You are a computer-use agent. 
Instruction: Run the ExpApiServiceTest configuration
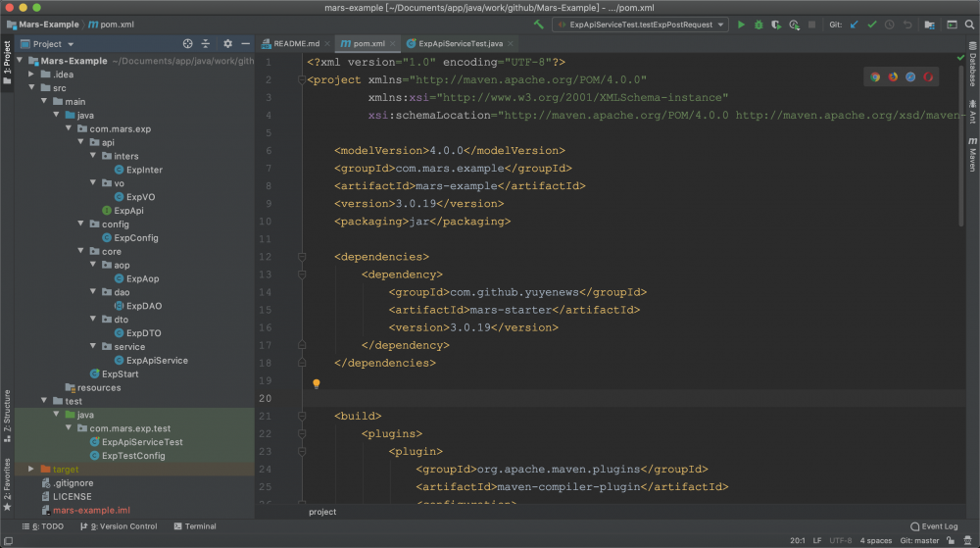(741, 25)
